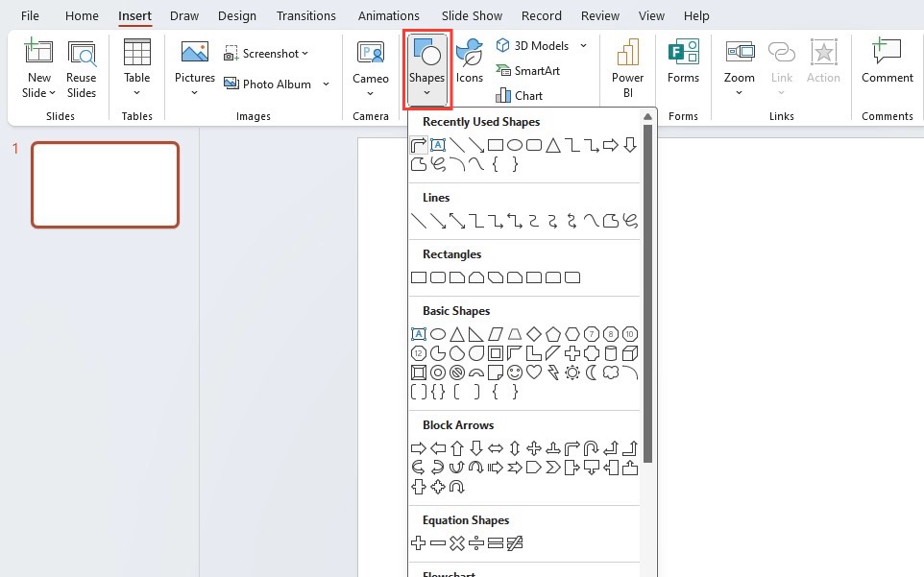Image resolution: width=924 pixels, height=577 pixels.
Task: Switch to the Transitions tab
Action: point(306,16)
